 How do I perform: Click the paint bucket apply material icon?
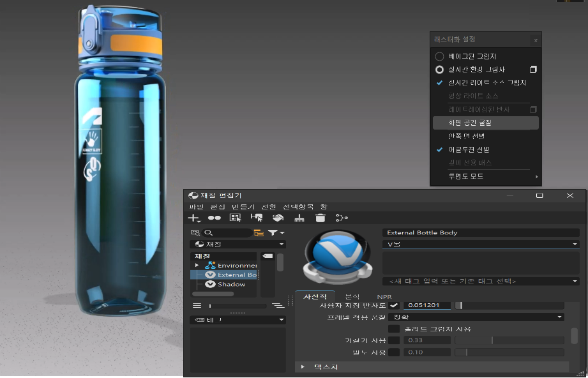point(278,218)
